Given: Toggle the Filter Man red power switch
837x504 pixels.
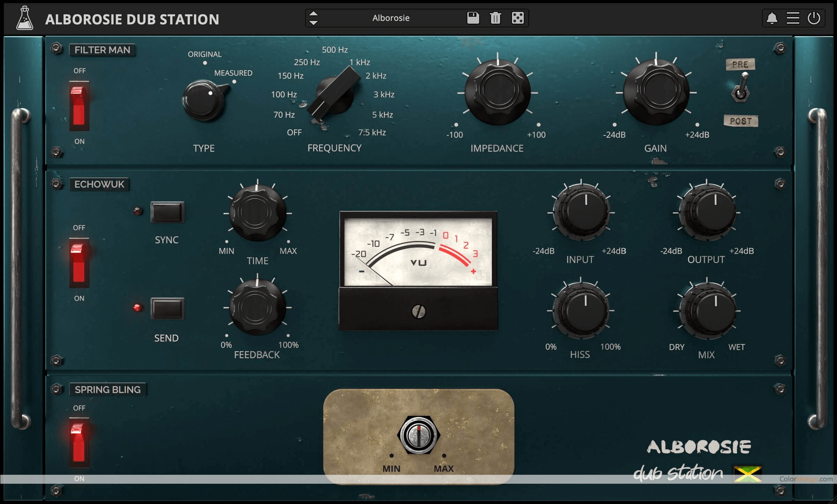Looking at the screenshot, I should click(x=79, y=106).
